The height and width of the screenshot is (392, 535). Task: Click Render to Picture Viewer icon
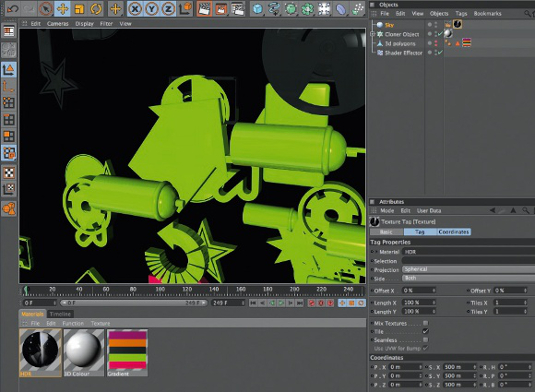(x=220, y=9)
